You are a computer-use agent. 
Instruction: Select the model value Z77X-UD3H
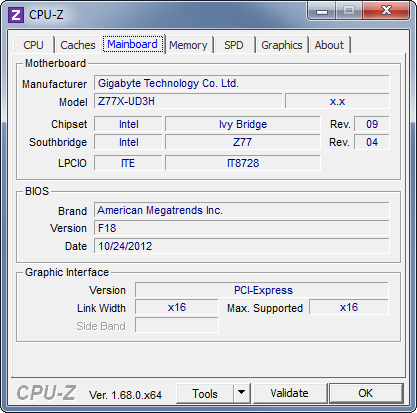tap(188, 101)
